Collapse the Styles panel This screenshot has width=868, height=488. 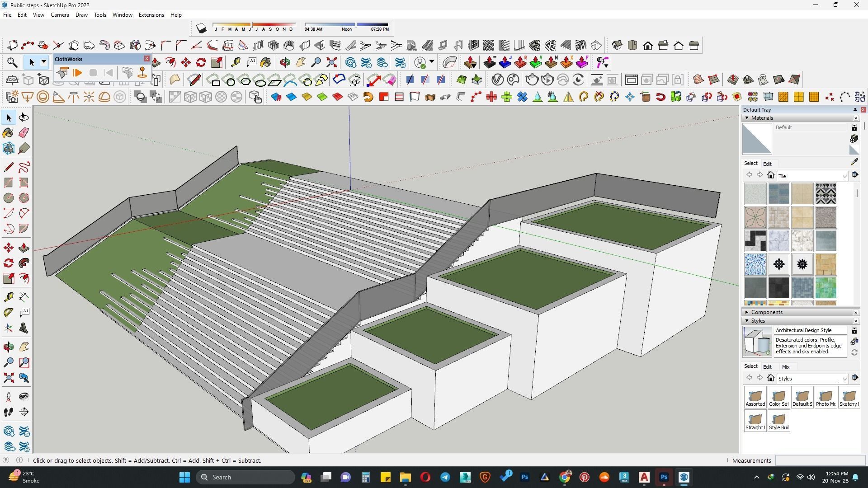pos(747,321)
